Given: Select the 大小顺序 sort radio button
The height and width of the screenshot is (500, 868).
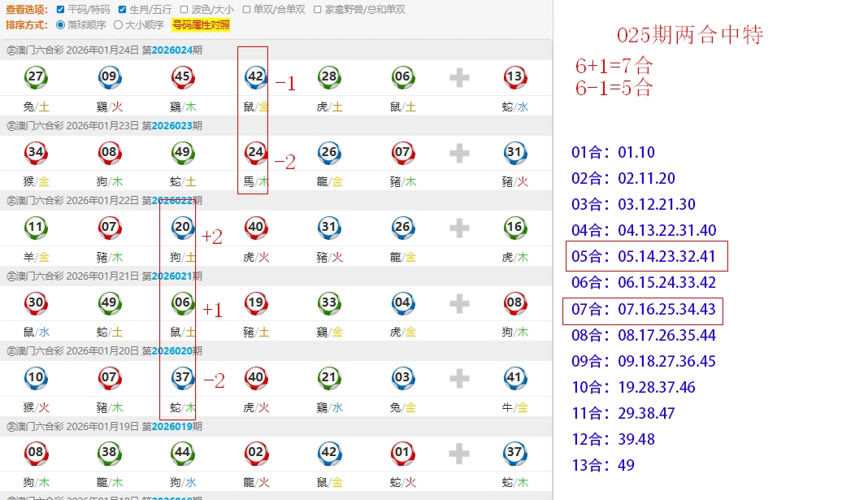Looking at the screenshot, I should [x=118, y=24].
